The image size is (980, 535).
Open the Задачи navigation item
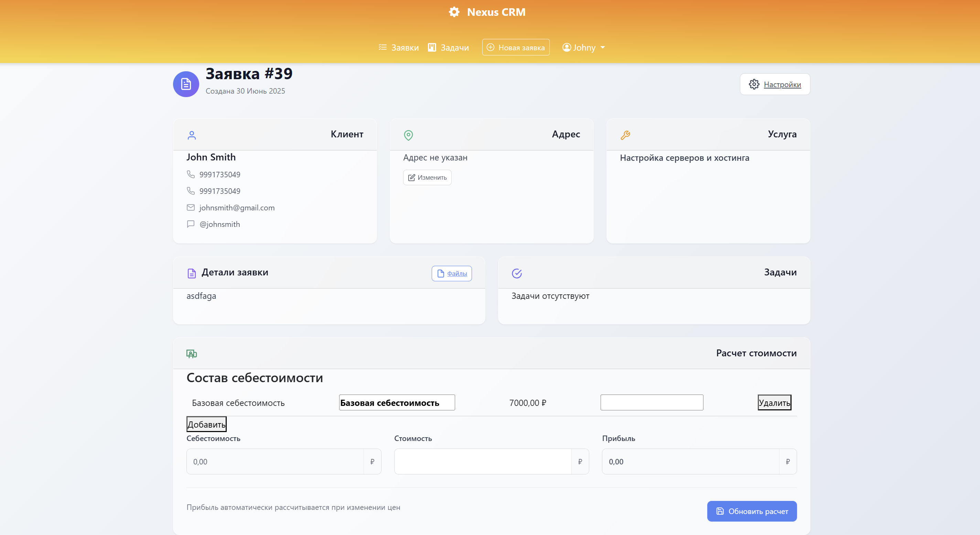coord(448,48)
